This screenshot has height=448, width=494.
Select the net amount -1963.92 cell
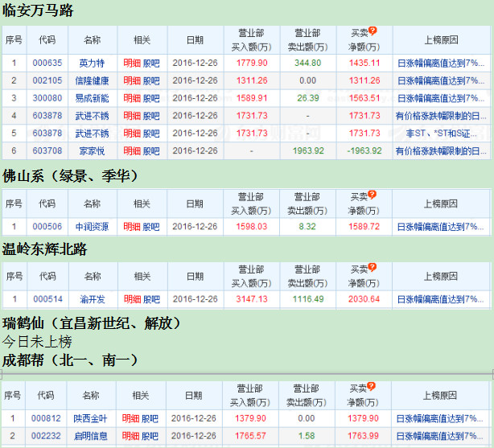(364, 151)
